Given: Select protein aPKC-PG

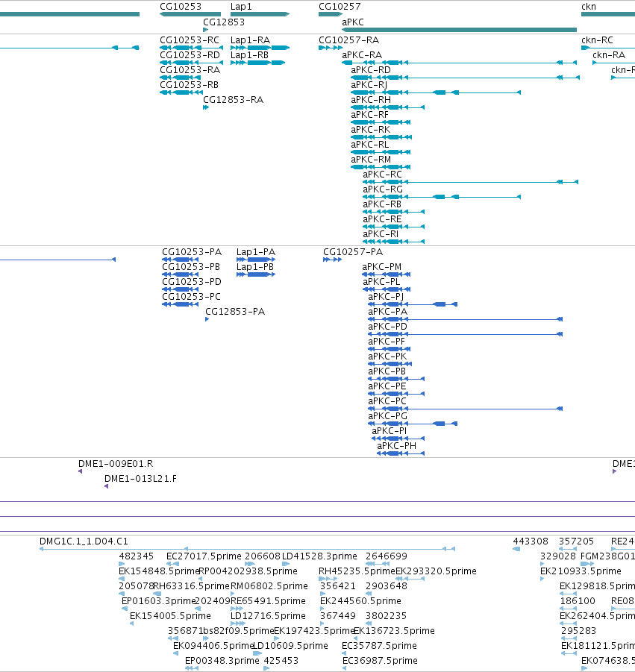Looking at the screenshot, I should pyautogui.click(x=387, y=416).
